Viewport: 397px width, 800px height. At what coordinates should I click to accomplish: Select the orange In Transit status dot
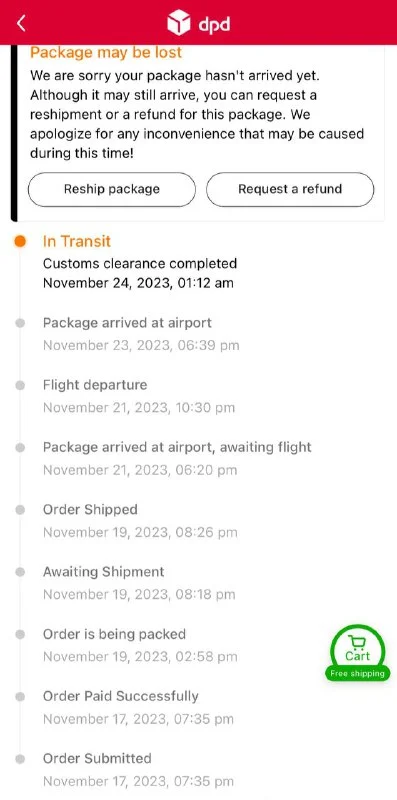pyautogui.click(x=20, y=241)
